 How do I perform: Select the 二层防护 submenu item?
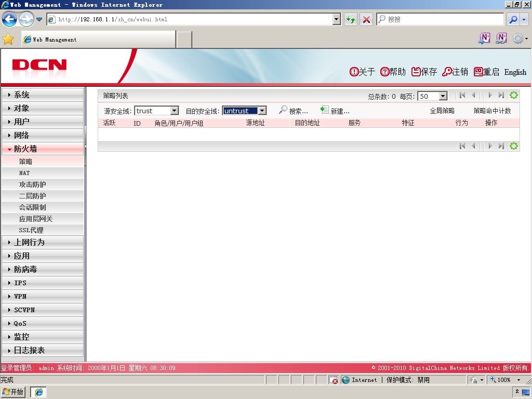coord(43,196)
